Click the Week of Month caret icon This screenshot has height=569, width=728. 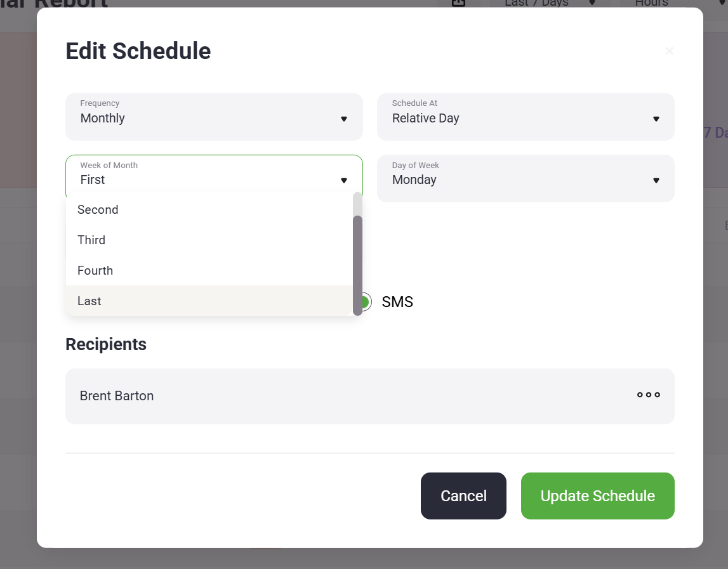point(343,181)
